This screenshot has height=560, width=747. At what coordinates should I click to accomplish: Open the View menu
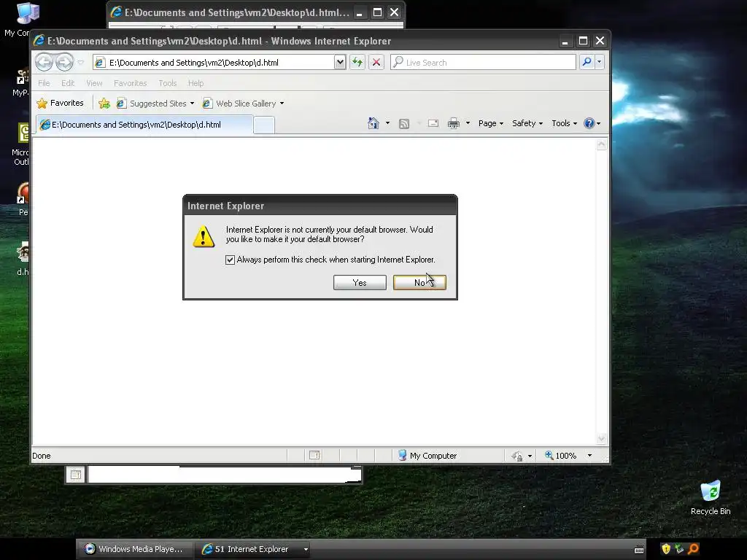pyautogui.click(x=94, y=83)
